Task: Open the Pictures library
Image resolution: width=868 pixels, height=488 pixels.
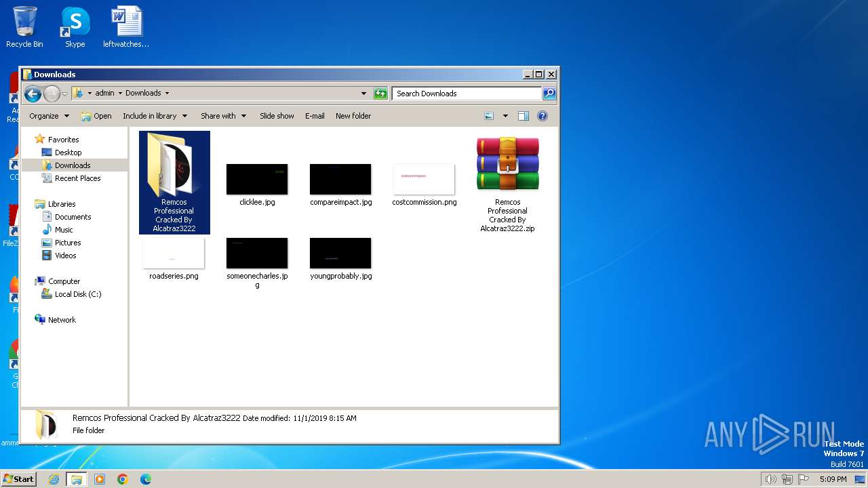Action: pyautogui.click(x=68, y=243)
